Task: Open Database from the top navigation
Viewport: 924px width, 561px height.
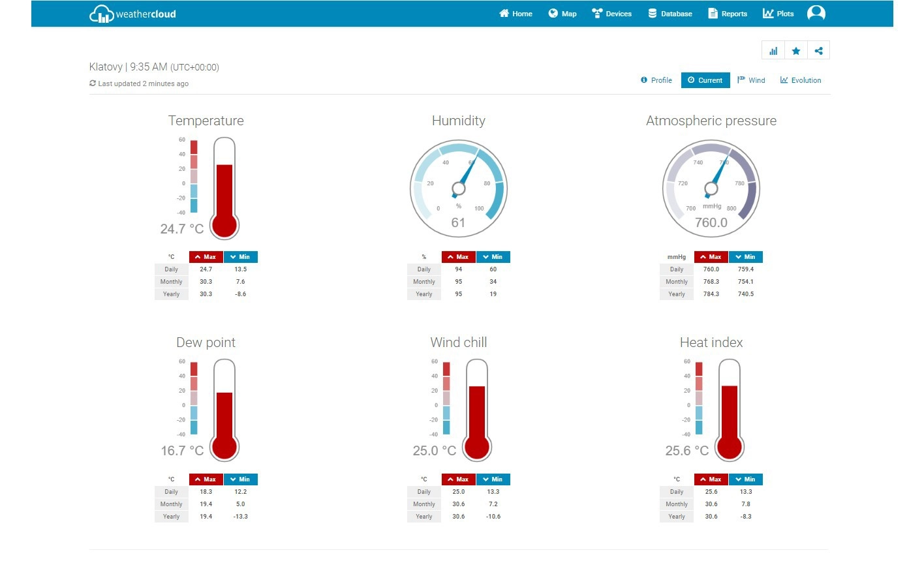Action: point(670,14)
